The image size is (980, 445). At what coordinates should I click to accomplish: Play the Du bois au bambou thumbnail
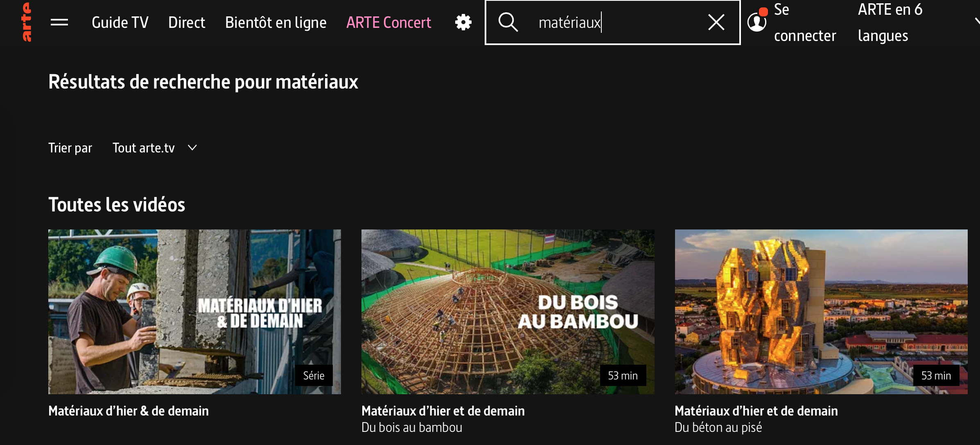tap(508, 311)
